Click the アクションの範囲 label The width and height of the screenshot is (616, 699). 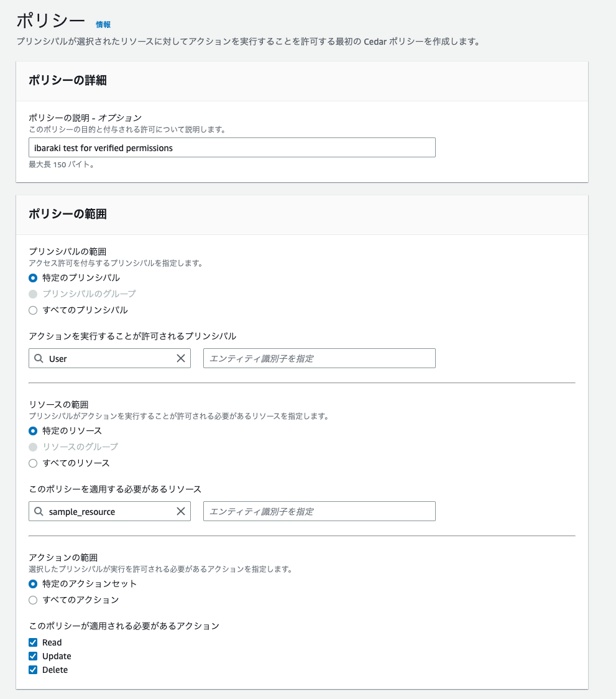point(63,557)
